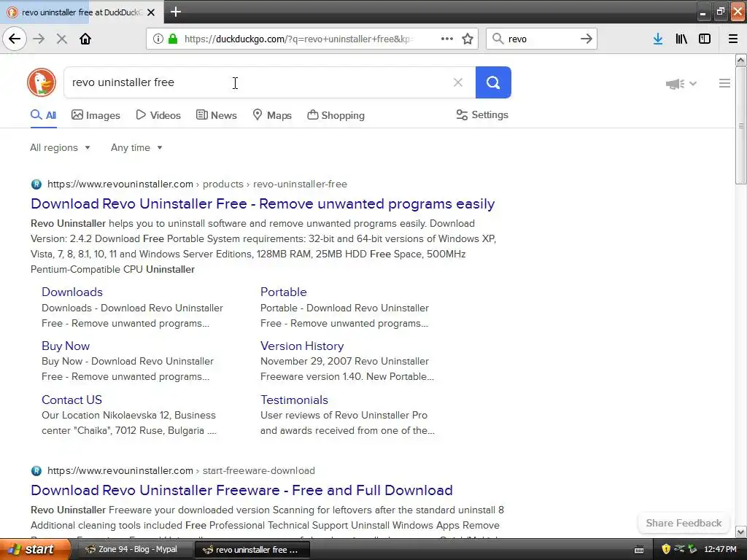
Task: Expand the Any time filter
Action: (x=136, y=147)
